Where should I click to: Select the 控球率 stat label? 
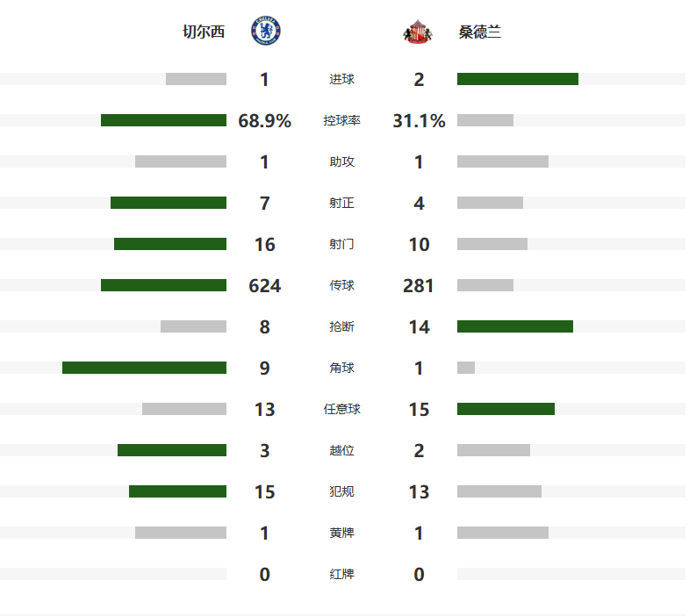pyautogui.click(x=341, y=121)
